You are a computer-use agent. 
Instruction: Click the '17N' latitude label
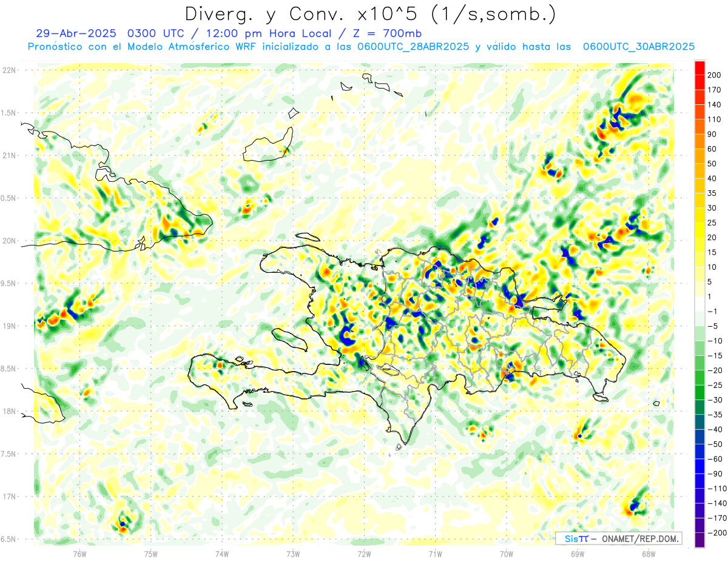(8, 497)
